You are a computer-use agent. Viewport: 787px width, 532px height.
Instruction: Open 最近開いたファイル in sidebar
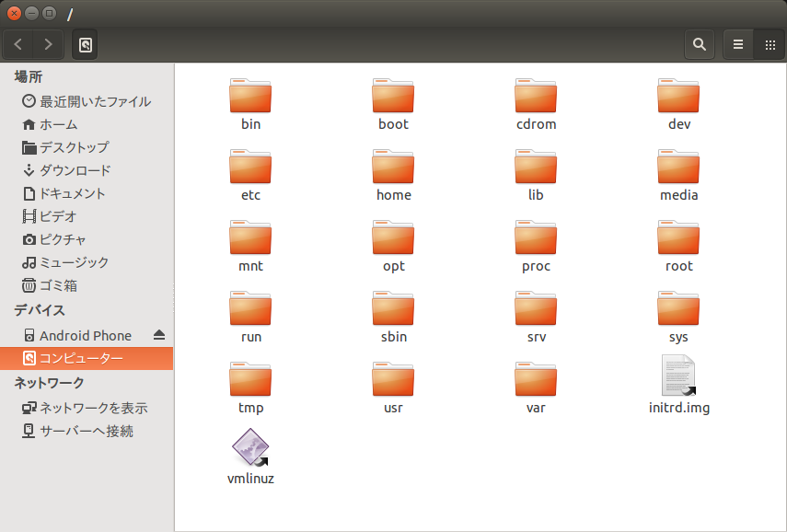(87, 101)
